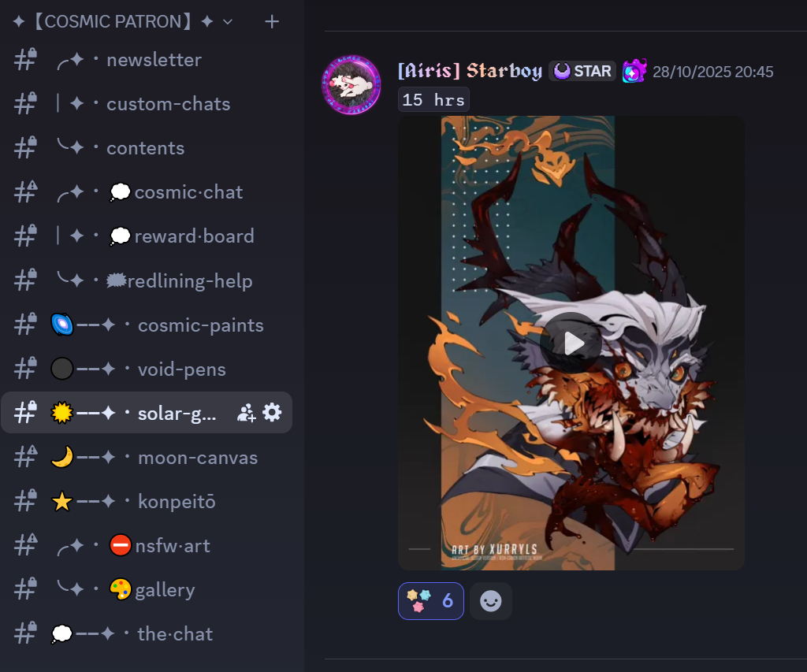Image resolution: width=807 pixels, height=672 pixels.
Task: Collapse the COSMIC PATRON category
Action: tap(228, 22)
